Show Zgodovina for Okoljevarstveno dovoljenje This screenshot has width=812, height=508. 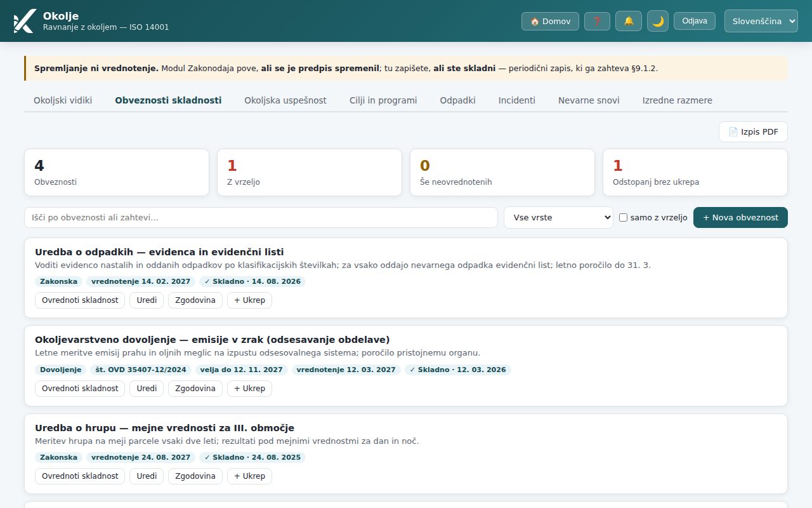(195, 389)
